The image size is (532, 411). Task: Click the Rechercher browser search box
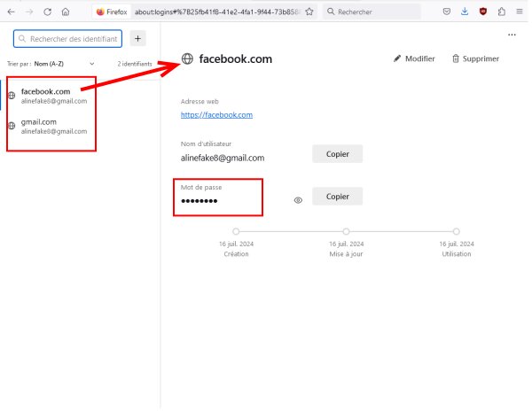pyautogui.click(x=372, y=12)
